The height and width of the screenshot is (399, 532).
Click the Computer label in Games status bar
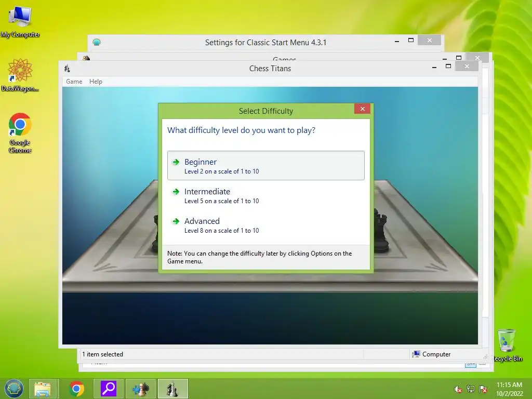436,354
